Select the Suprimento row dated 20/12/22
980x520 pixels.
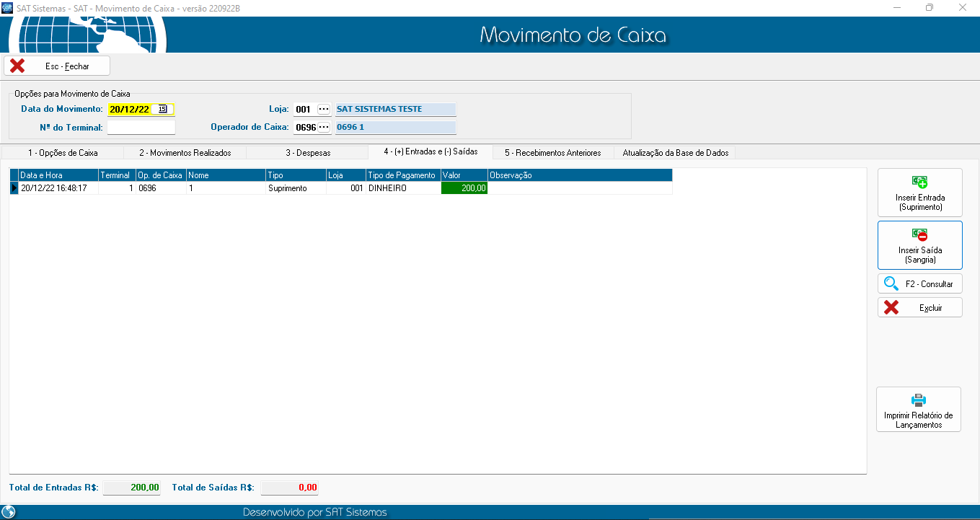point(287,188)
